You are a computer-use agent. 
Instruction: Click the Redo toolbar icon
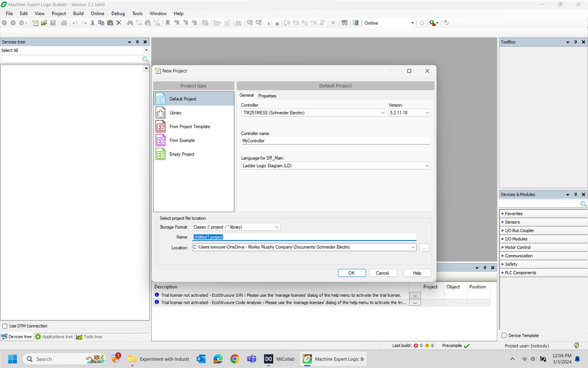[x=84, y=23]
